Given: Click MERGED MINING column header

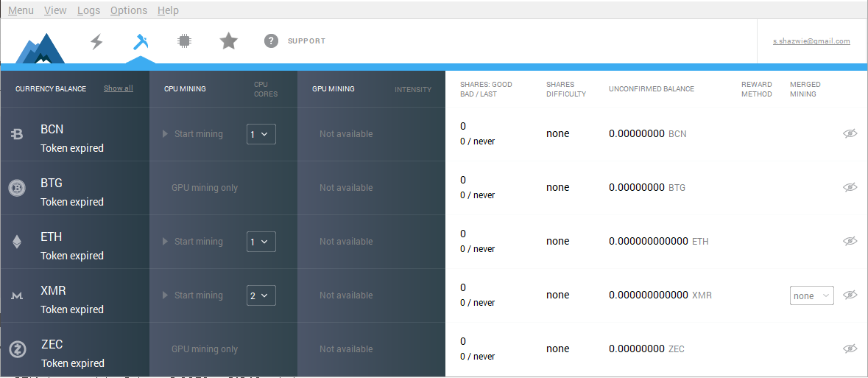Looking at the screenshot, I should point(805,89).
